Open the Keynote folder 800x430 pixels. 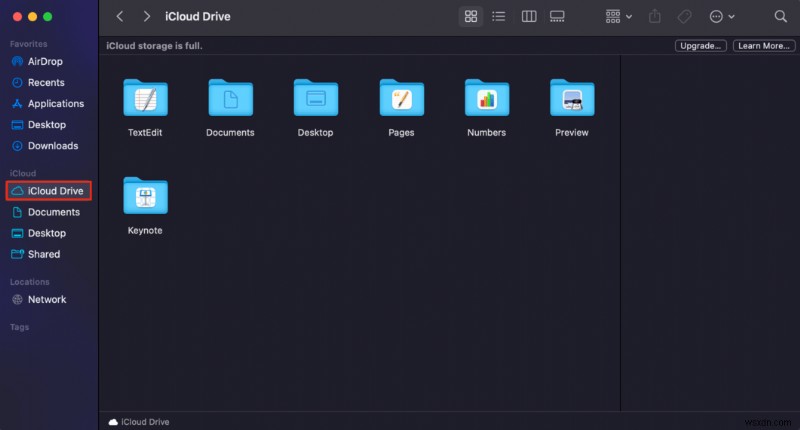point(145,197)
